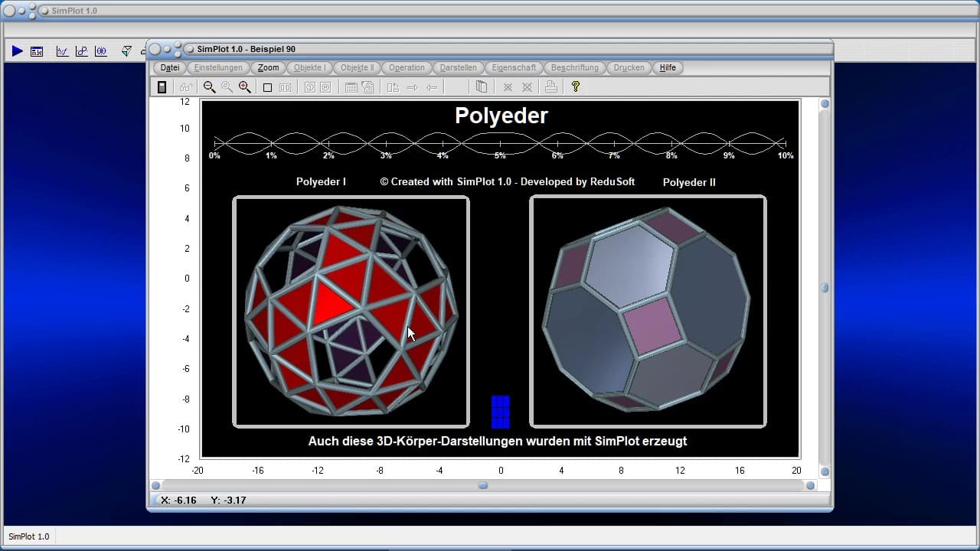Open the Darstellen menu
980x551 pixels.
(x=459, y=67)
